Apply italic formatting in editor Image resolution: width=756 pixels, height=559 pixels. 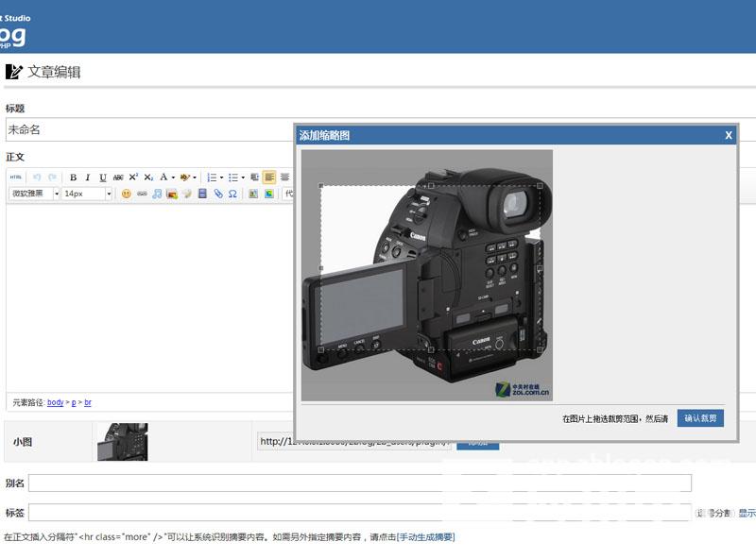pyautogui.click(x=88, y=177)
